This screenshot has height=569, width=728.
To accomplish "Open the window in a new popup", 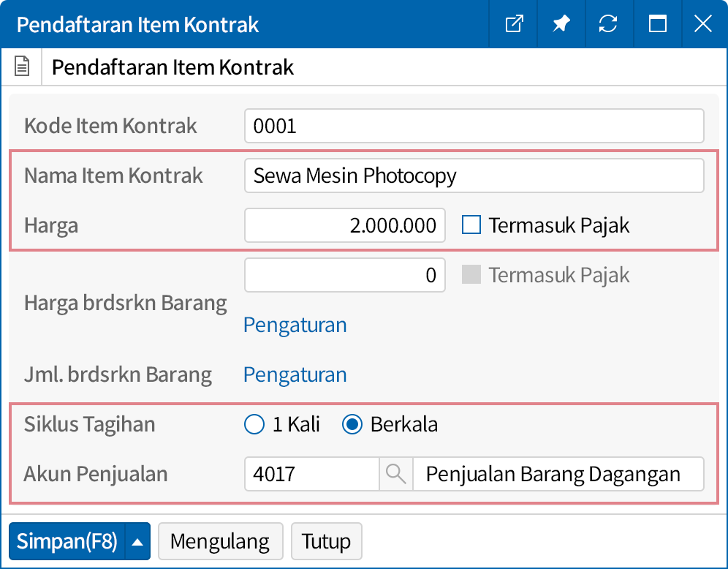I will pyautogui.click(x=515, y=24).
